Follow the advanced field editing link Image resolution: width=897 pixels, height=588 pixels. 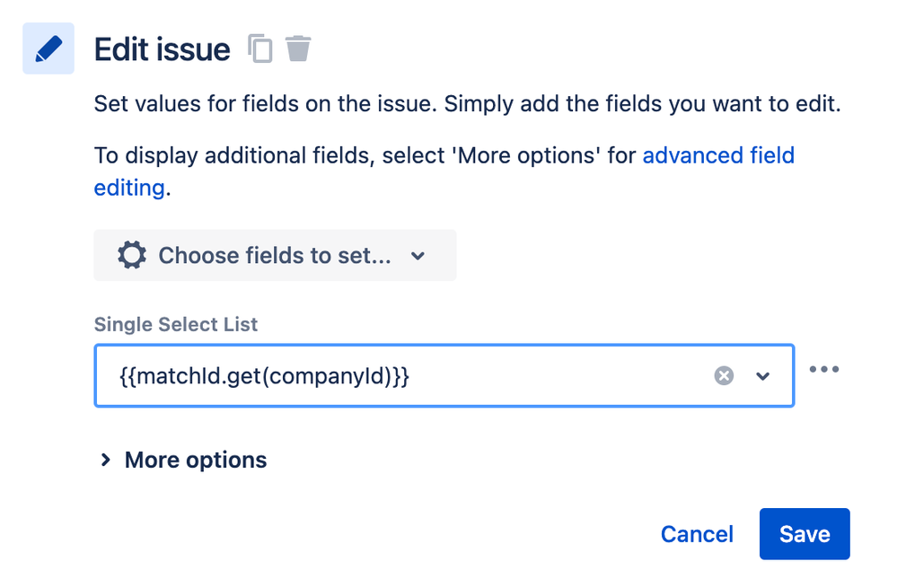[x=718, y=156]
